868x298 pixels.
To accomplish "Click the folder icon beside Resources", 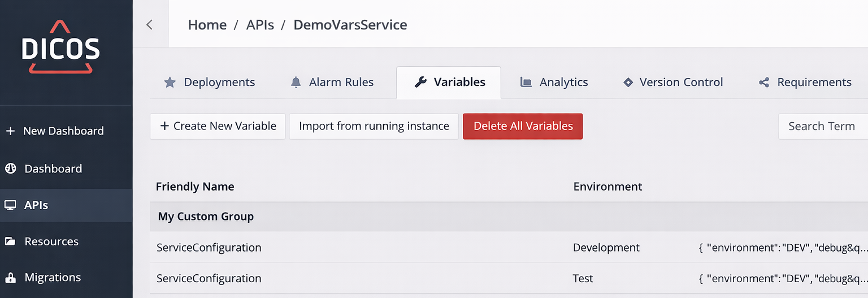I will (10, 241).
